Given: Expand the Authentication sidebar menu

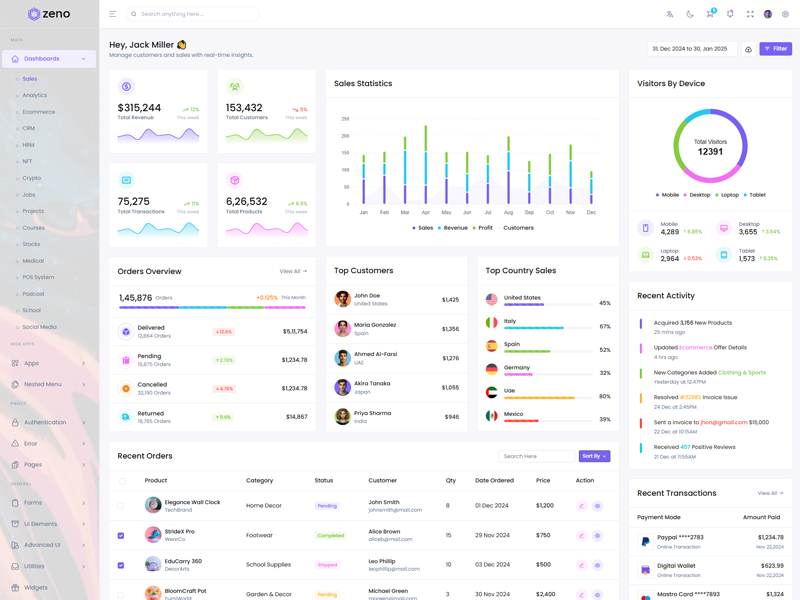Looking at the screenshot, I should 49,422.
